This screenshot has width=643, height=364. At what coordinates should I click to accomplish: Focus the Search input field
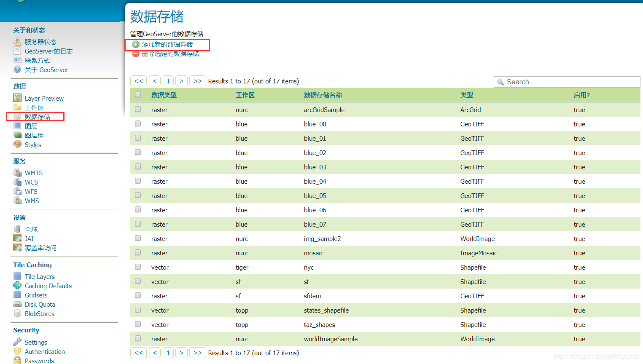(567, 82)
